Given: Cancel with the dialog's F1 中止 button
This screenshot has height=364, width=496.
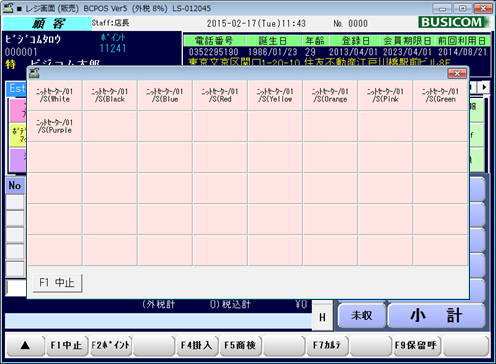Looking at the screenshot, I should coord(57,283).
